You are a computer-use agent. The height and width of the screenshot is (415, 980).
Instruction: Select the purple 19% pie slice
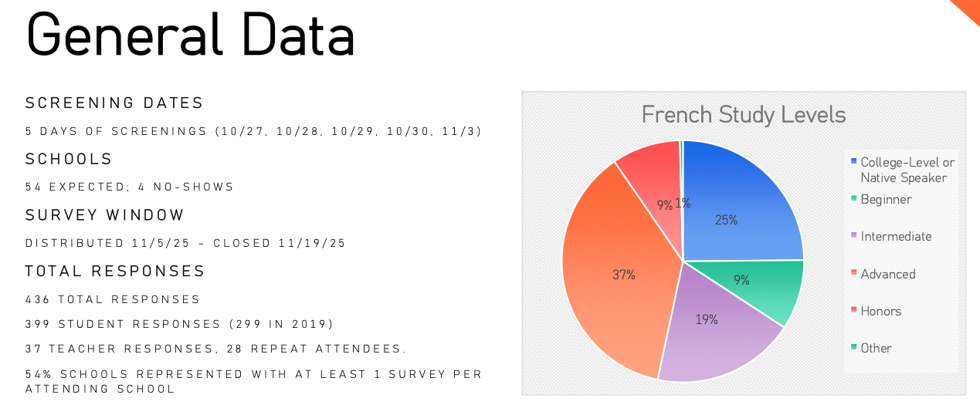point(710,332)
